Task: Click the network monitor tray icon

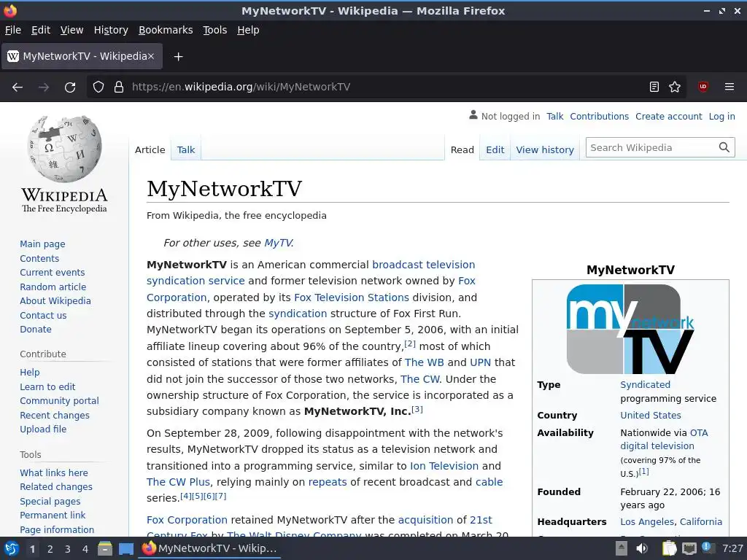Action: 689,548
